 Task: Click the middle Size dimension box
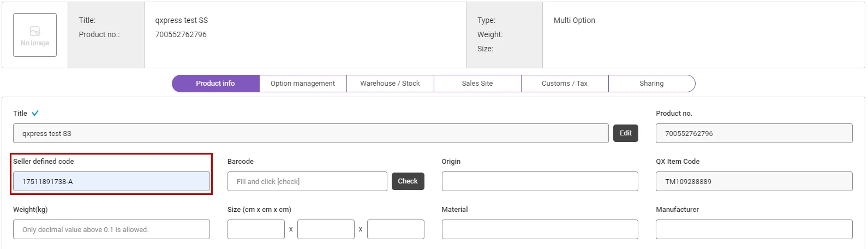tap(326, 229)
